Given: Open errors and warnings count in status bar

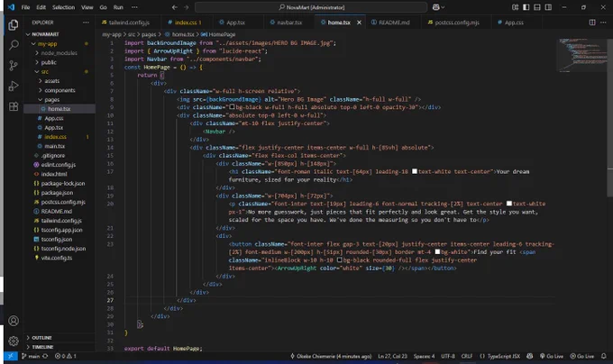Looking at the screenshot, I should tap(66, 356).
